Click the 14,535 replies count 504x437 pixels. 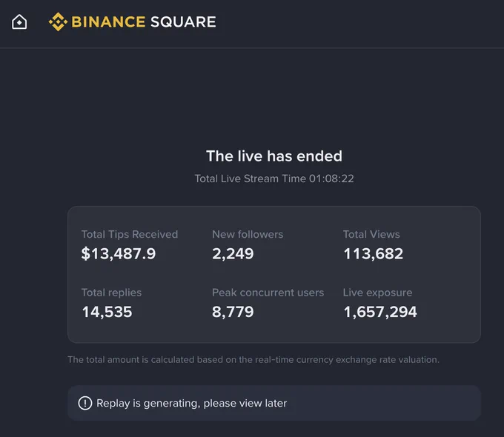point(107,312)
